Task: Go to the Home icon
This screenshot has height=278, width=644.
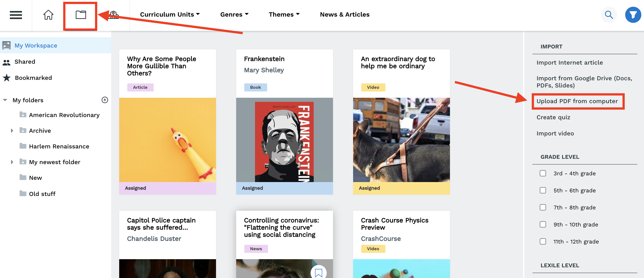Action: point(48,15)
